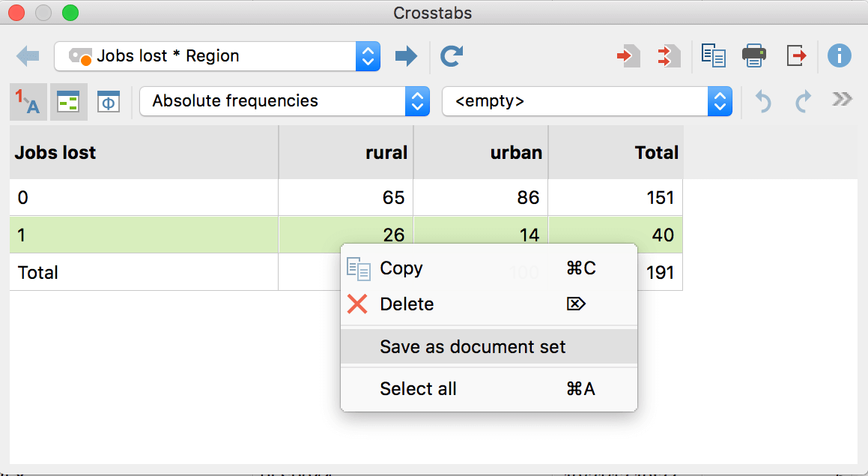This screenshot has height=476, width=868.
Task: Click cell value 65
Action: 394,198
